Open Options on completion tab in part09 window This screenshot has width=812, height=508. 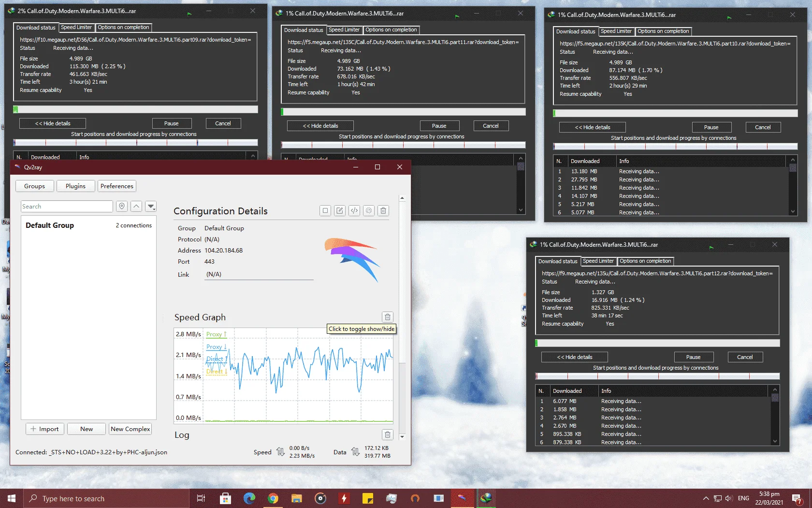pyautogui.click(x=123, y=28)
